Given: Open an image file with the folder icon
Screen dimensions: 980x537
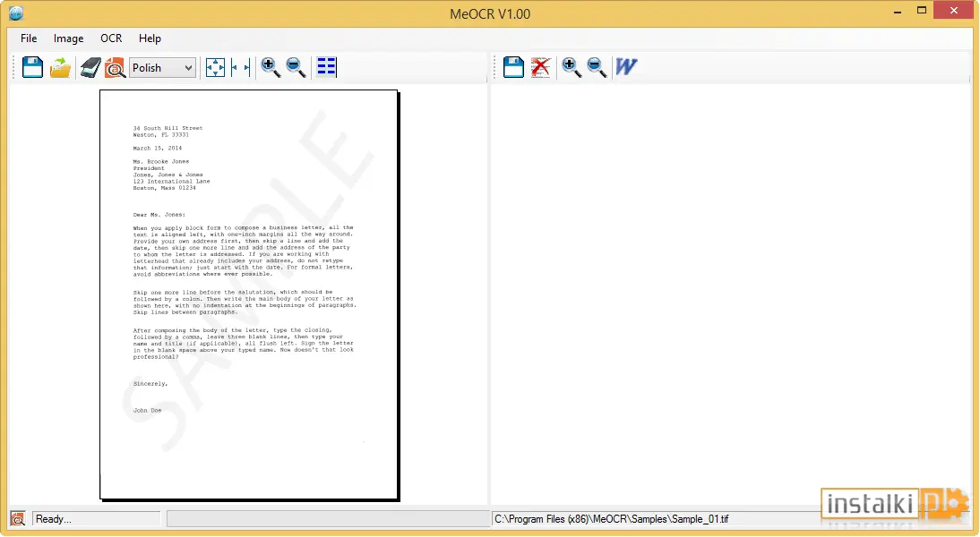Looking at the screenshot, I should click(x=60, y=67).
